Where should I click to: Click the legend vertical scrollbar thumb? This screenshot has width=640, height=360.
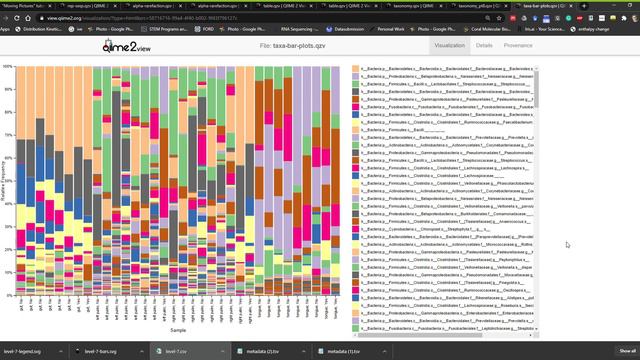[x=536, y=90]
